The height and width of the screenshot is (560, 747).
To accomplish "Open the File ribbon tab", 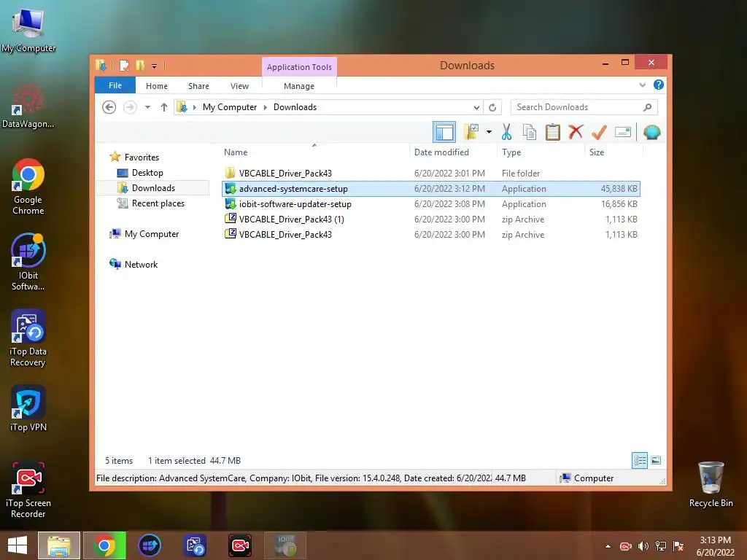I will (115, 85).
